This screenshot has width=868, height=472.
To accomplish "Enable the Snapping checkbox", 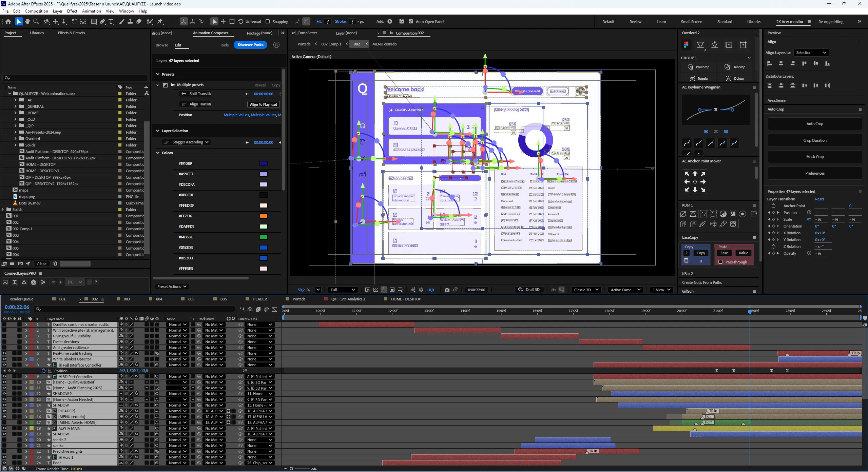I will click(268, 21).
